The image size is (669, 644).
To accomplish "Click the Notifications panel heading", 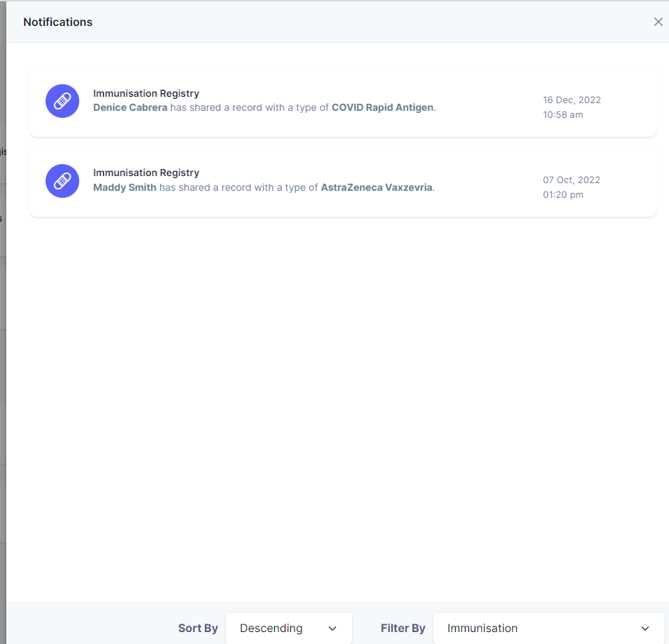I will click(58, 22).
